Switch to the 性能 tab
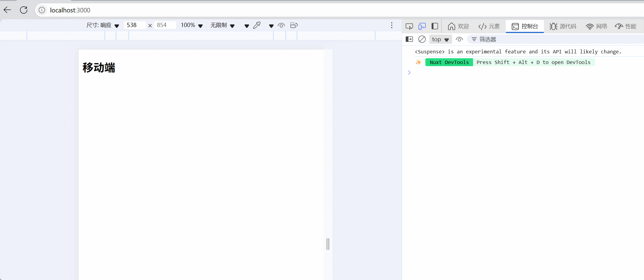 (626, 26)
